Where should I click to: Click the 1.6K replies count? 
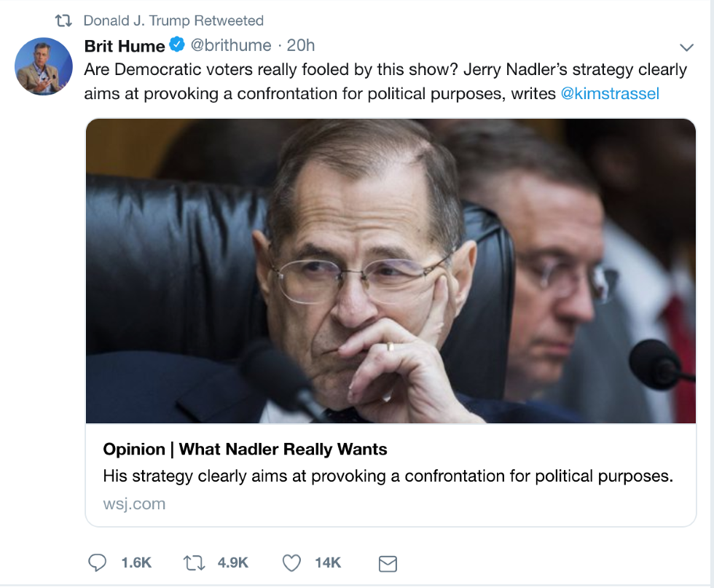point(136,562)
